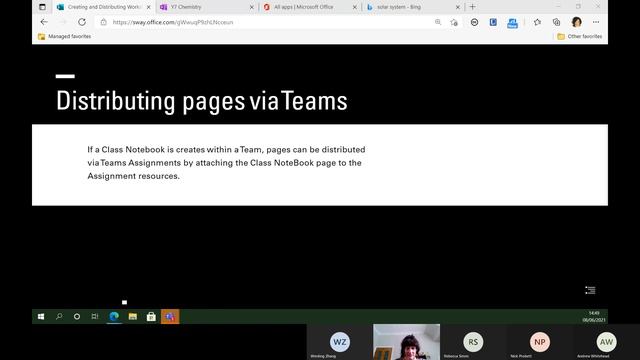Click the Microsoft Teams taskbar icon
640x360 pixels.
[x=170, y=316]
